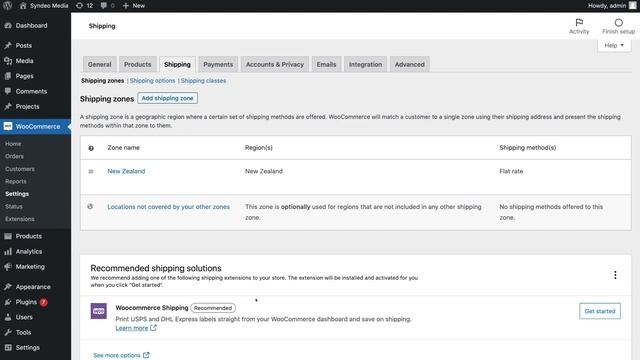Viewport: 640px width, 360px height.
Task: Click the WooCommerce logo icon in sidebar
Action: tap(8, 127)
